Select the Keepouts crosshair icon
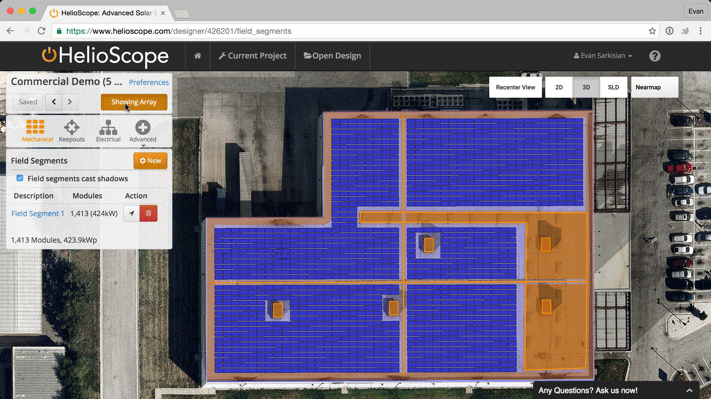711x399 pixels. pyautogui.click(x=72, y=127)
